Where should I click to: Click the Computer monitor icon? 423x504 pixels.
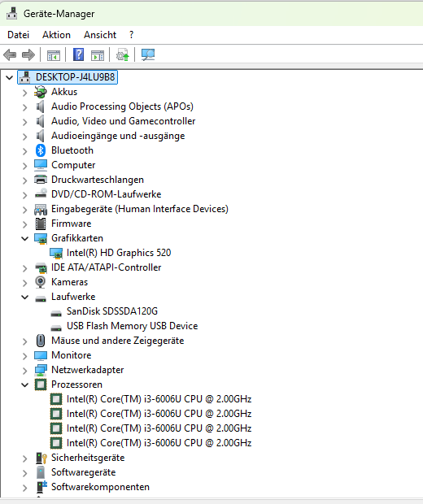coord(41,165)
